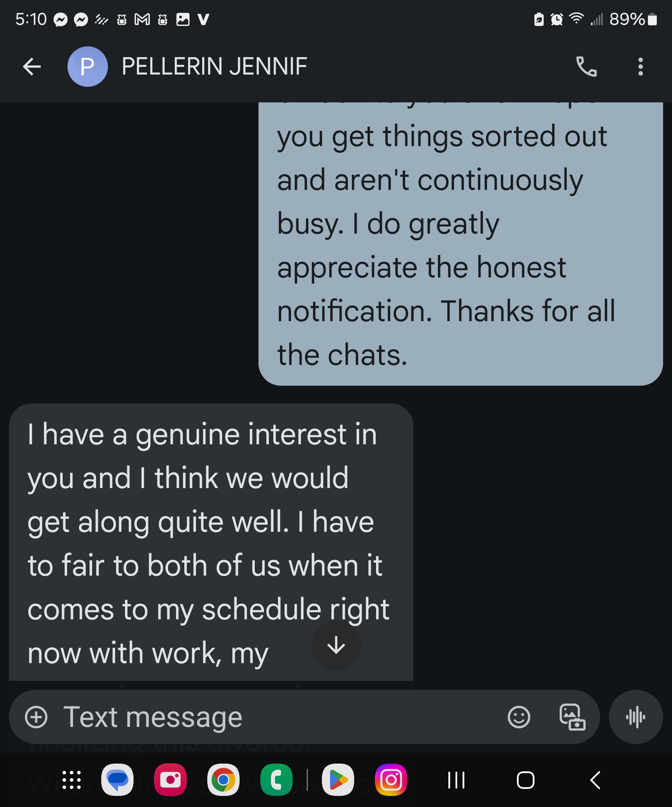Tap the back arrow to leave conversation
Screen dimensions: 672x807
(x=32, y=67)
